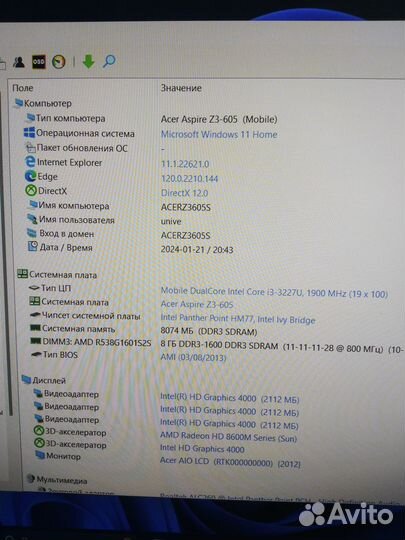This screenshot has height=540, width=405.
Task: Select the DIMM3: AMD R538G1601S2S row
Action: pyautogui.click(x=97, y=342)
